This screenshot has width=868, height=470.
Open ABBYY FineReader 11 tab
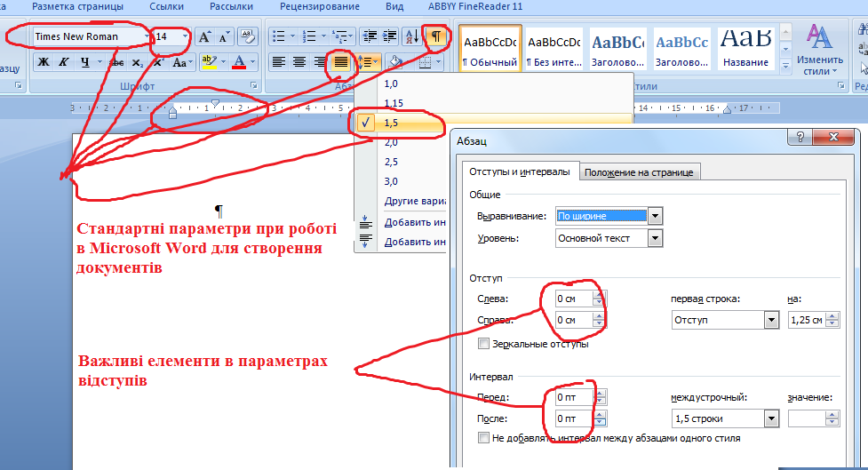pos(475,6)
